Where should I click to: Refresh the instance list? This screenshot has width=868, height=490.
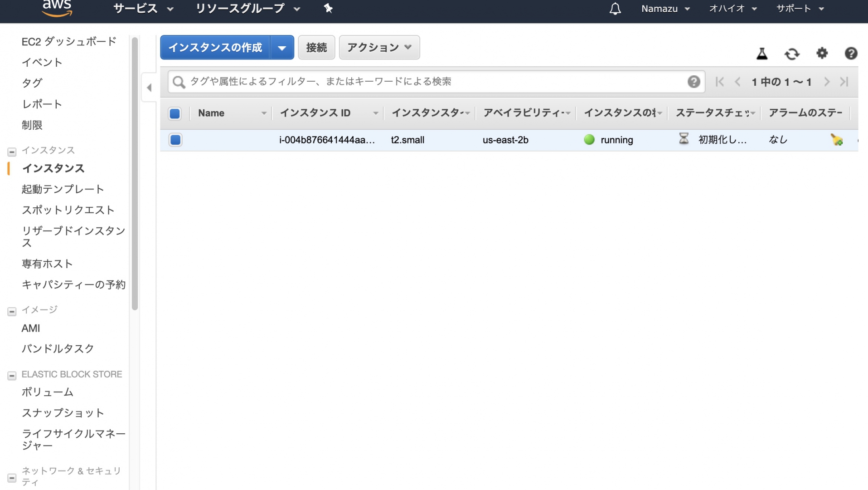click(791, 54)
